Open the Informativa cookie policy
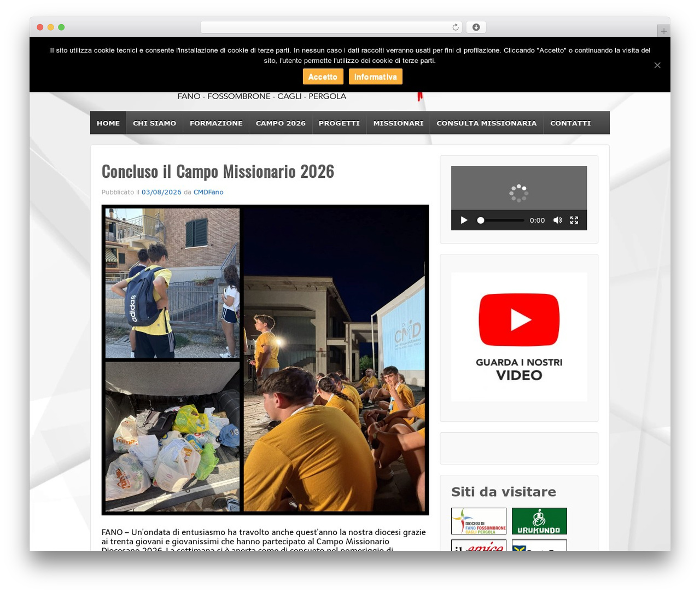Image resolution: width=700 pixels, height=593 pixels. tap(375, 77)
